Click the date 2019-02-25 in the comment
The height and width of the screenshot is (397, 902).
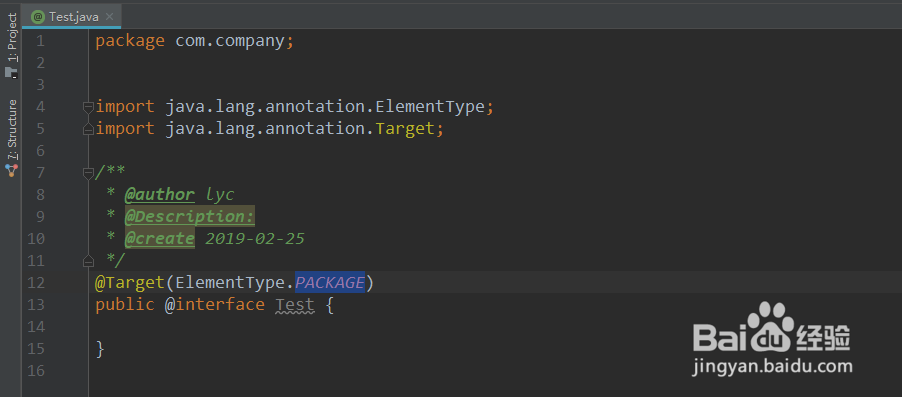click(x=255, y=238)
